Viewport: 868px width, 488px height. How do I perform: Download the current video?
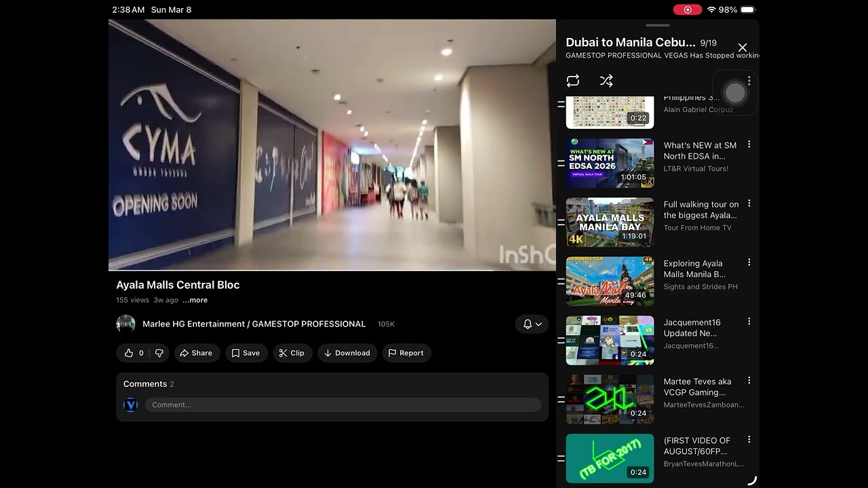347,353
